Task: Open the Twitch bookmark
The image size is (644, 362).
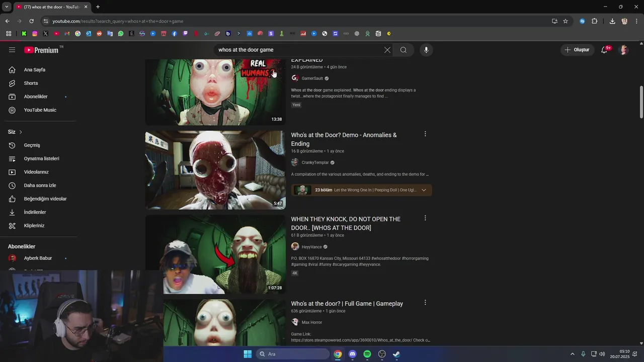Action: point(185,34)
